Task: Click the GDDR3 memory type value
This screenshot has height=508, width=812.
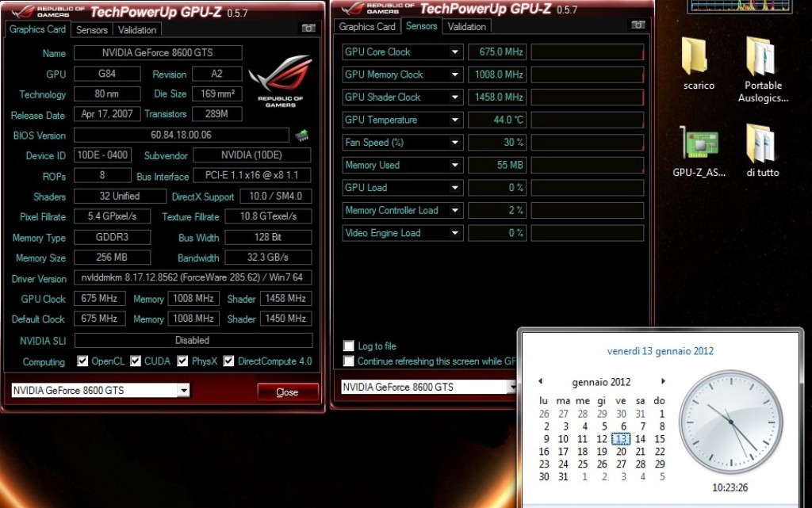Action: point(112,238)
